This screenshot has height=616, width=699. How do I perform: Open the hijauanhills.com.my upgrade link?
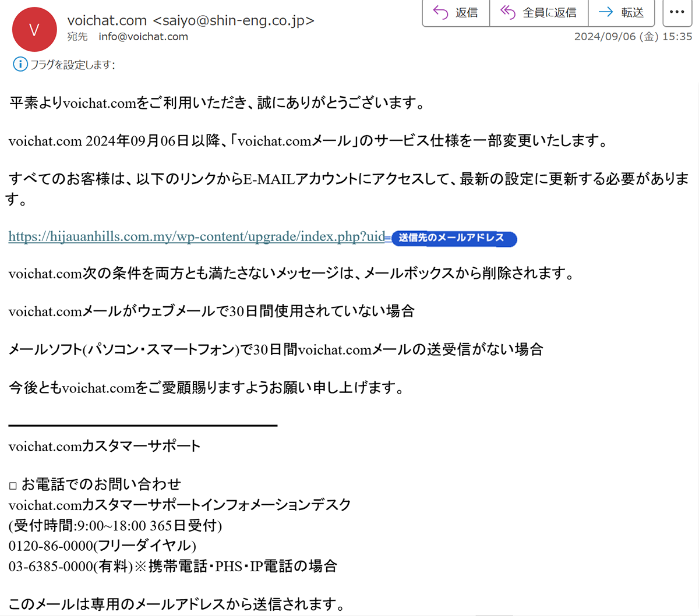click(197, 236)
